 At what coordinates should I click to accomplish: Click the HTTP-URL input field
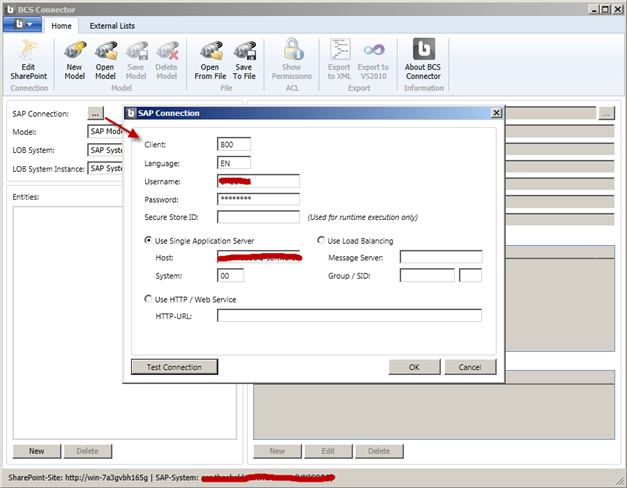[x=349, y=316]
